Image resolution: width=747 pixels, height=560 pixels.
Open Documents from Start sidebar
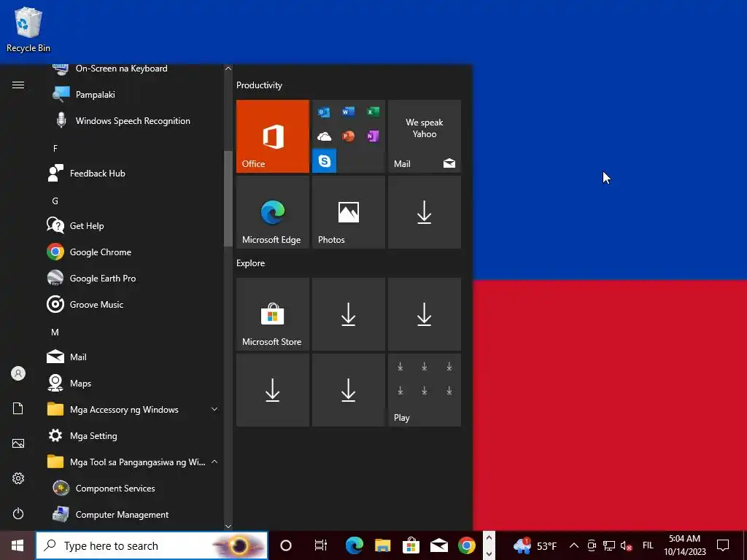(x=18, y=408)
